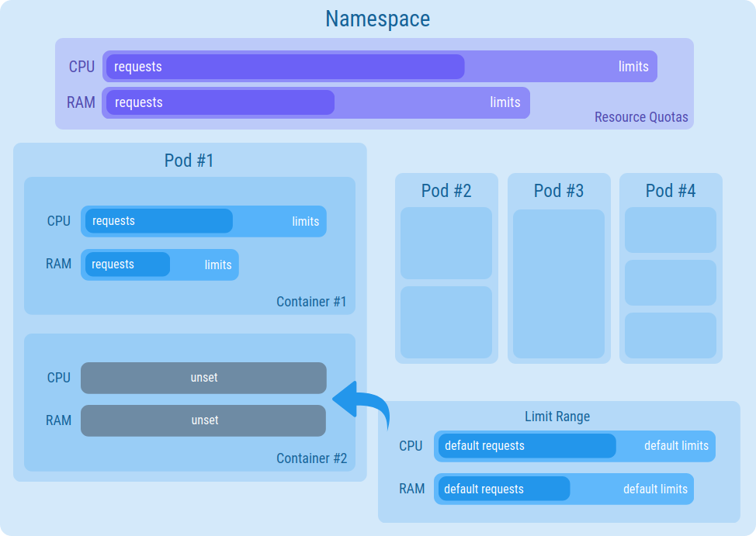Click the Pod #1 heading

pyautogui.click(x=189, y=161)
